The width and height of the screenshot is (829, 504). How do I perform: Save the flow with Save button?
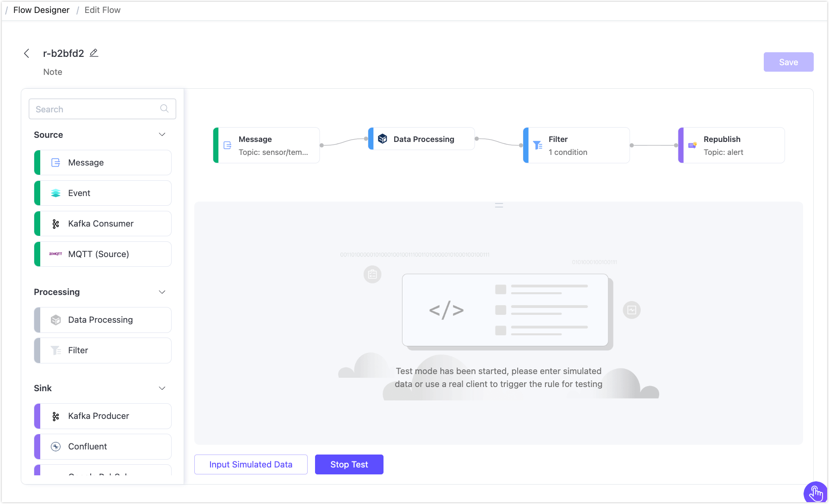pos(788,62)
